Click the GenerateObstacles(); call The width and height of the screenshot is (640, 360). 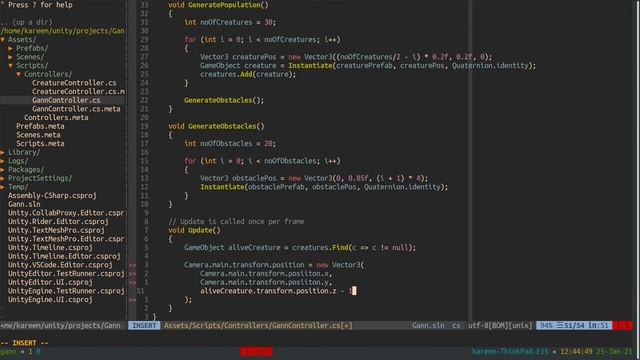coord(224,100)
